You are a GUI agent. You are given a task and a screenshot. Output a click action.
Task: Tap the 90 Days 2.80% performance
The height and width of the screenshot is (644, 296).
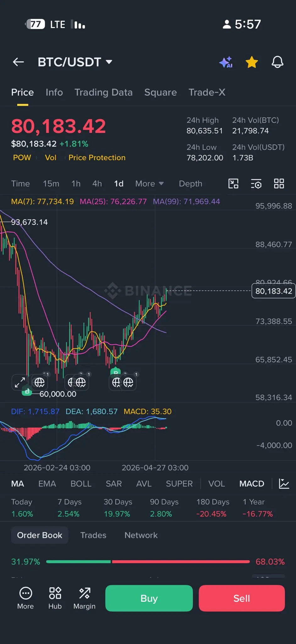click(x=164, y=508)
